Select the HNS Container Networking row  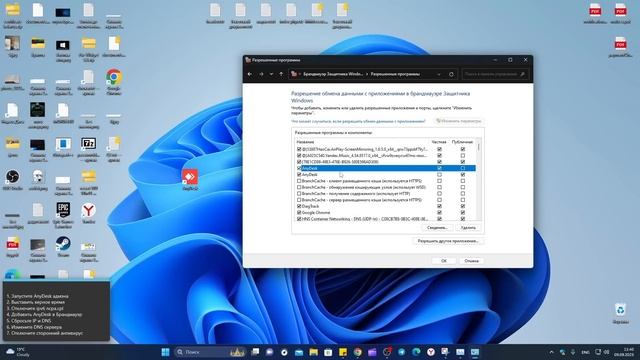pyautogui.click(x=385, y=219)
